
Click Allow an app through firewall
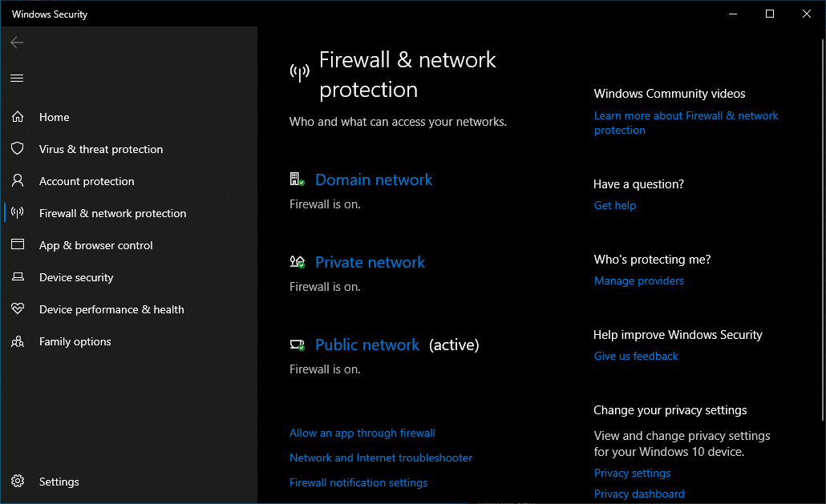pos(362,433)
